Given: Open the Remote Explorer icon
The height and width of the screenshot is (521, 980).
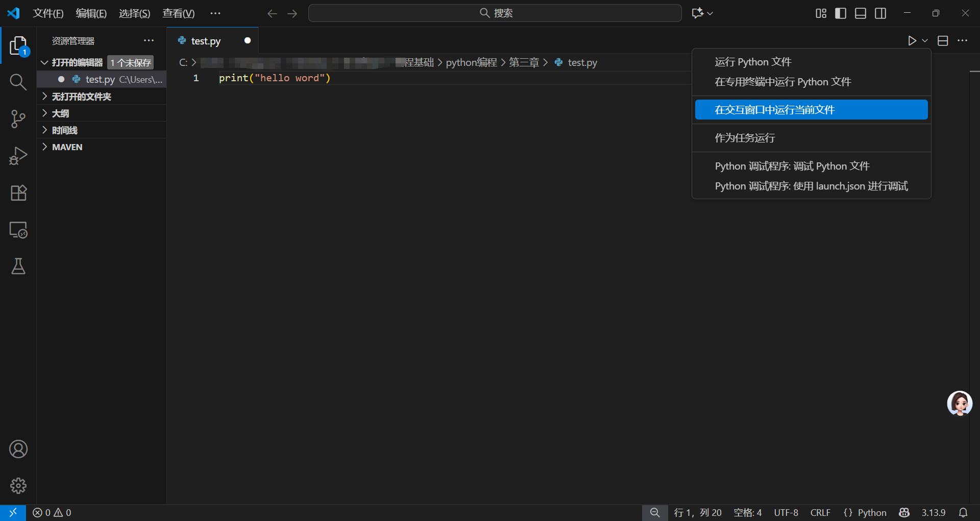Looking at the screenshot, I should (18, 230).
